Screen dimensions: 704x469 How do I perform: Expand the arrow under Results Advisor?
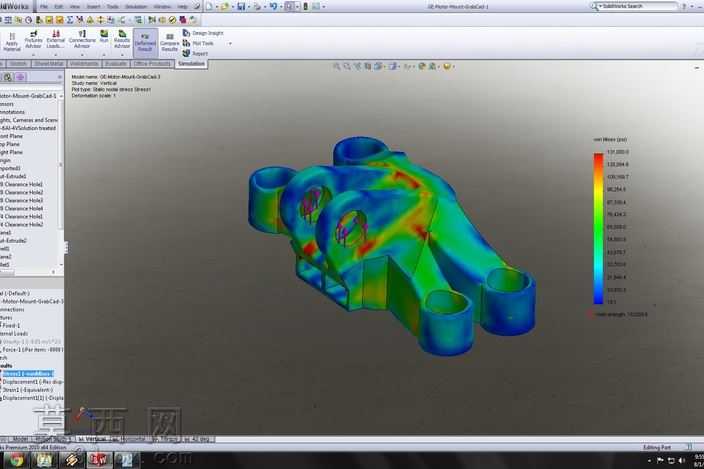point(122,55)
